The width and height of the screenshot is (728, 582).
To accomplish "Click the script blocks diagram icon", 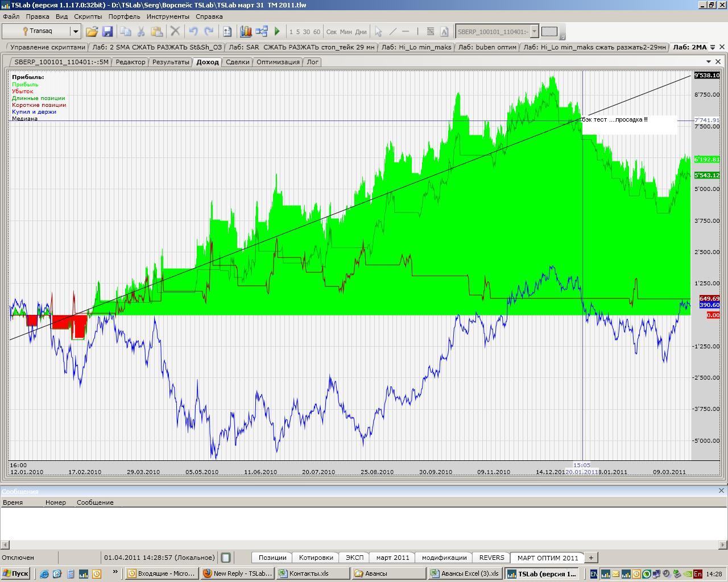I will 262,32.
